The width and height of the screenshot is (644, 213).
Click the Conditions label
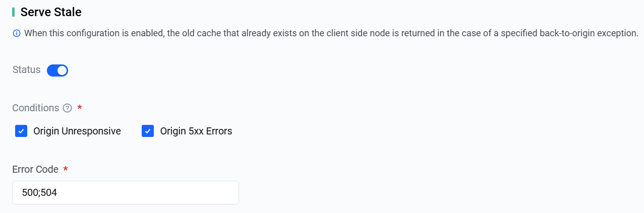tap(36, 108)
